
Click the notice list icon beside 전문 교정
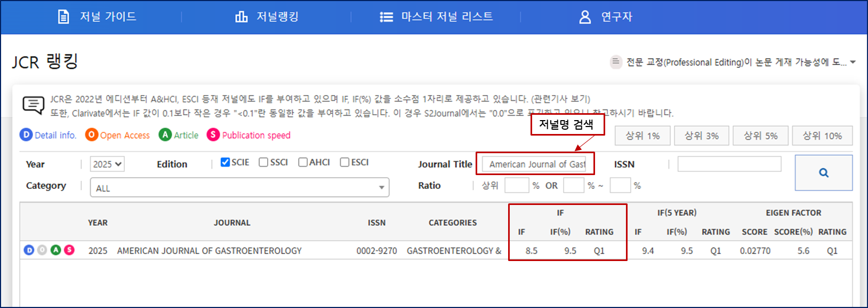coord(616,62)
